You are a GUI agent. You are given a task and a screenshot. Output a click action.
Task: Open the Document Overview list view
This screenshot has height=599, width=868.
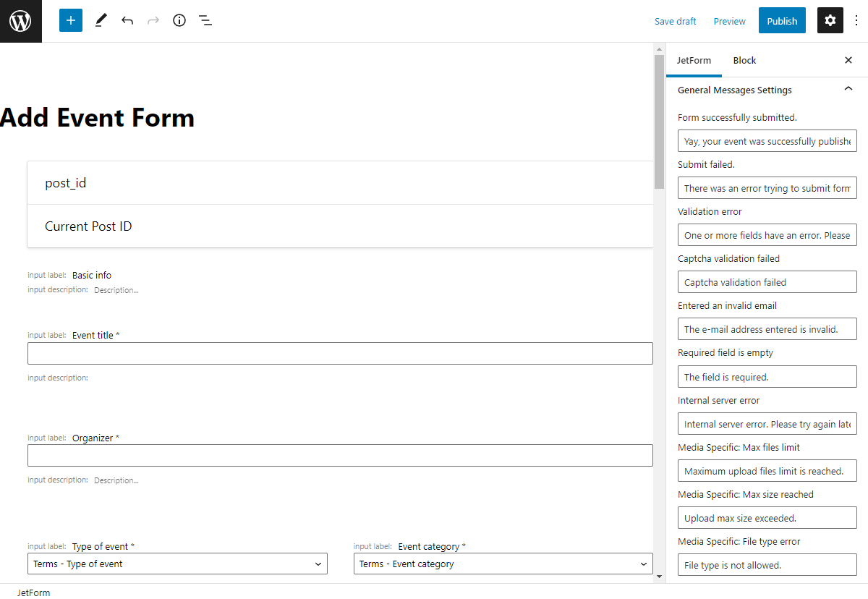tap(205, 20)
